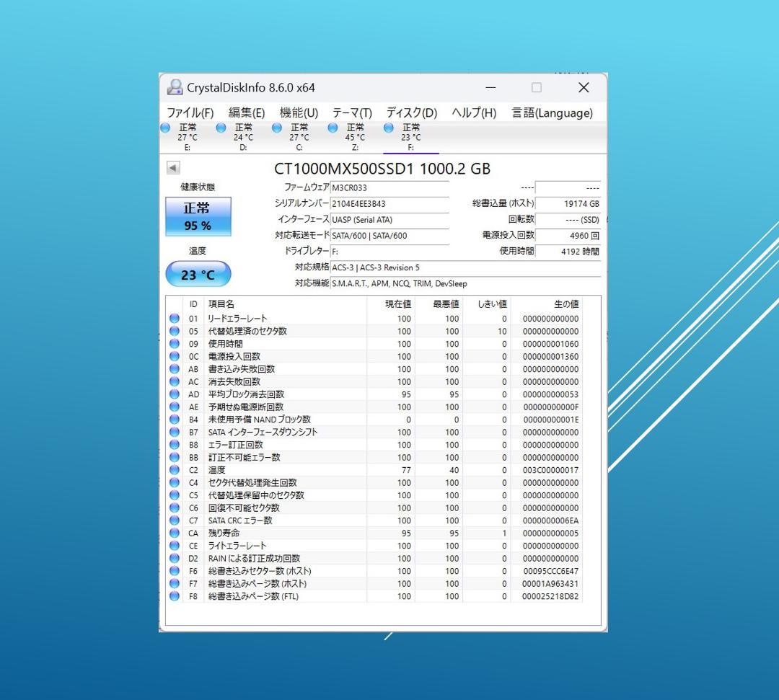The image size is (779, 700).
Task: Select disk C: status icon tab
Action: click(277, 128)
